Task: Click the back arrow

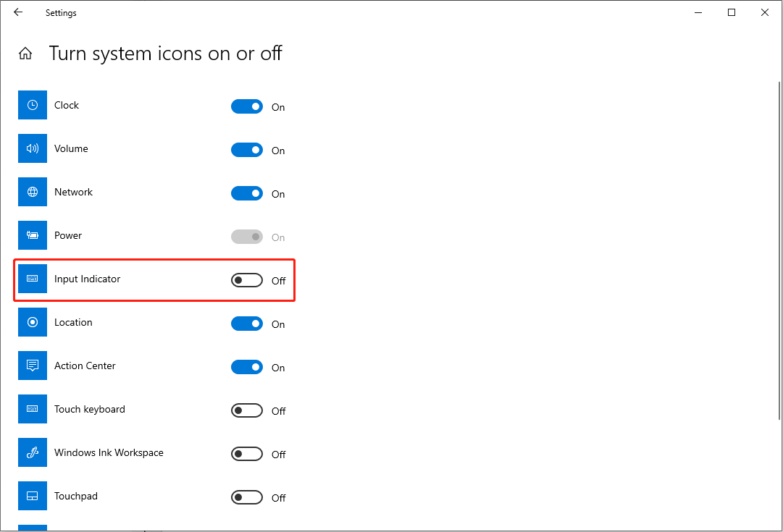Action: [18, 12]
